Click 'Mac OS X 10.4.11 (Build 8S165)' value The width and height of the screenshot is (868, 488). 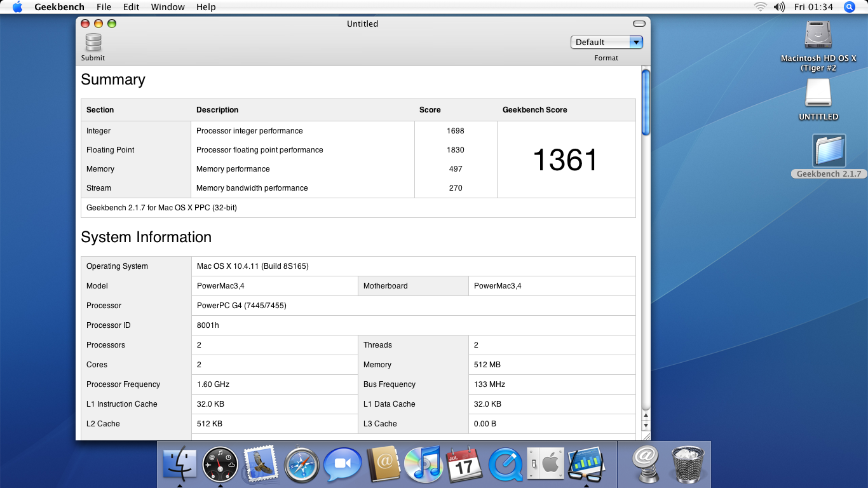point(253,266)
